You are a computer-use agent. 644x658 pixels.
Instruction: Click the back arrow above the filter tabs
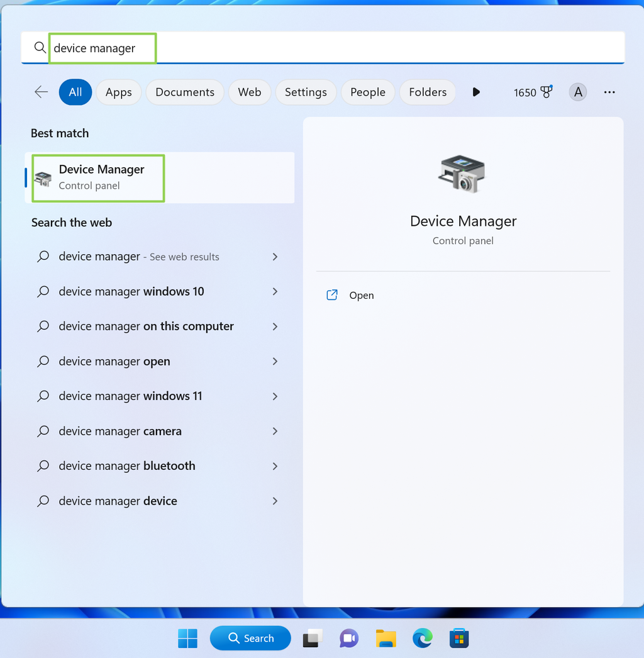pyautogui.click(x=40, y=91)
